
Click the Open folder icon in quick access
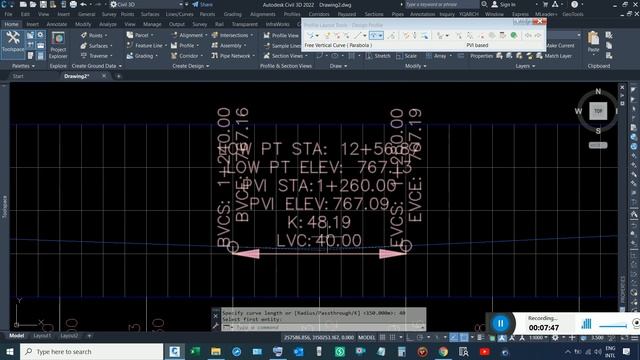pos(33,4)
